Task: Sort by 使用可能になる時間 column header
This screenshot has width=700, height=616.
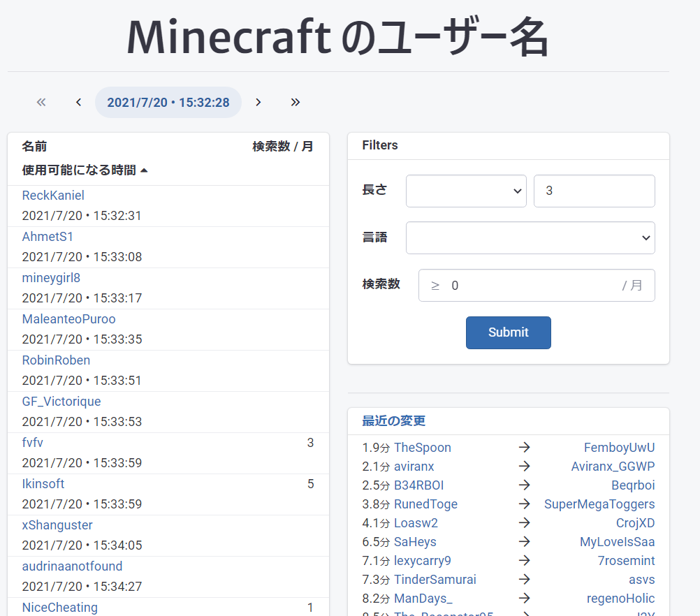Action: [85, 170]
